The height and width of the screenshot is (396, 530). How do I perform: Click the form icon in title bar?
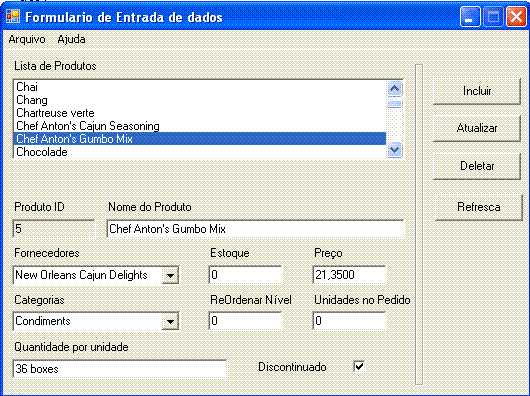(13, 16)
